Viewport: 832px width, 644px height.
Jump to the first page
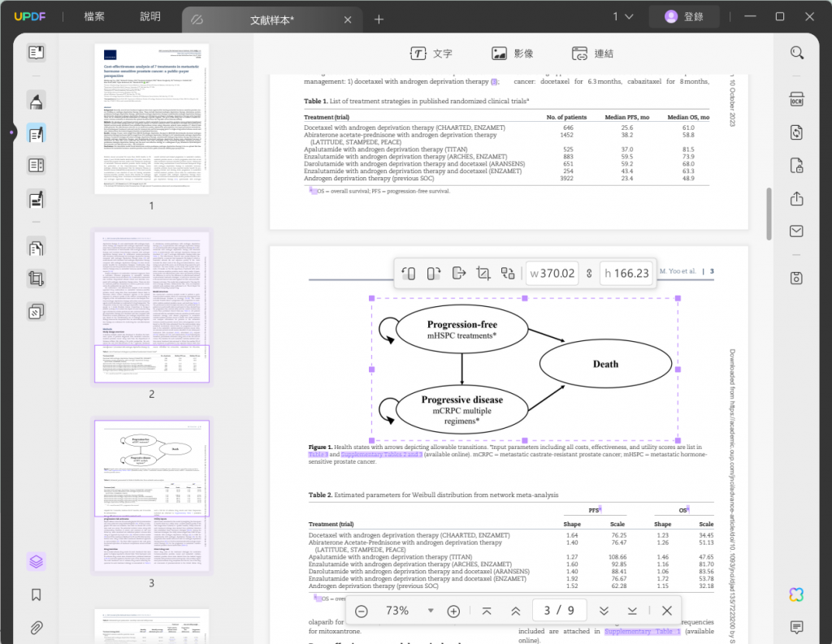(487, 612)
